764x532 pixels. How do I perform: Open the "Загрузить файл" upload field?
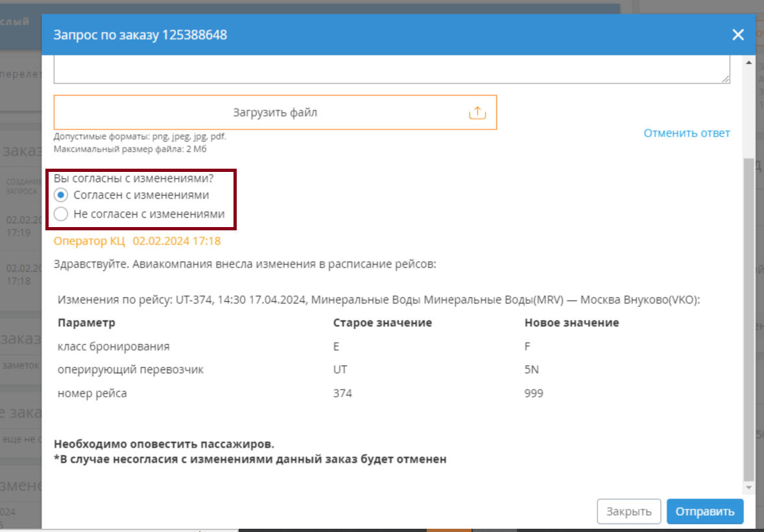275,113
